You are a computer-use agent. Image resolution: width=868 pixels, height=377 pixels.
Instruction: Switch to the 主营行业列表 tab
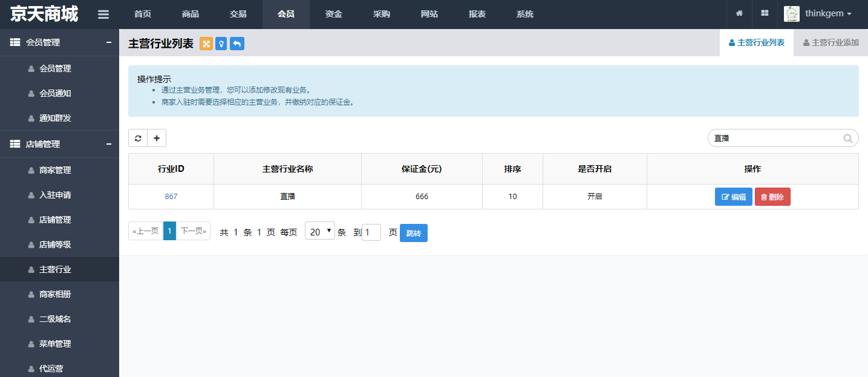[757, 42]
